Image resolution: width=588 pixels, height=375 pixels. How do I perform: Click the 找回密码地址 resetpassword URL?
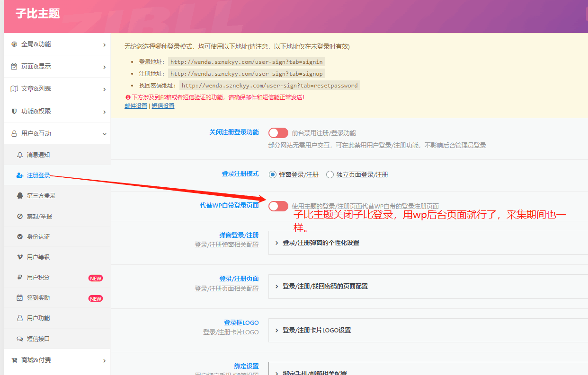[270, 86]
